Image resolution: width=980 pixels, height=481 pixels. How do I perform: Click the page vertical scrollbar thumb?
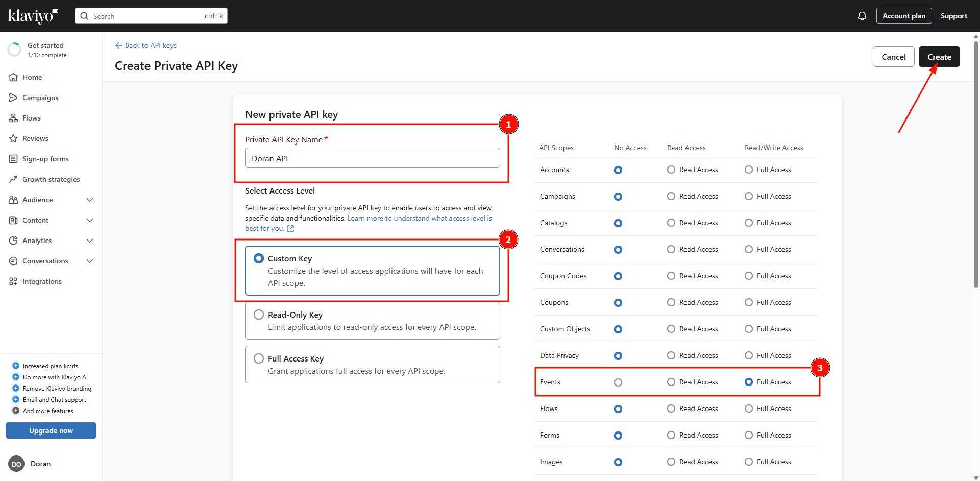coord(976,163)
